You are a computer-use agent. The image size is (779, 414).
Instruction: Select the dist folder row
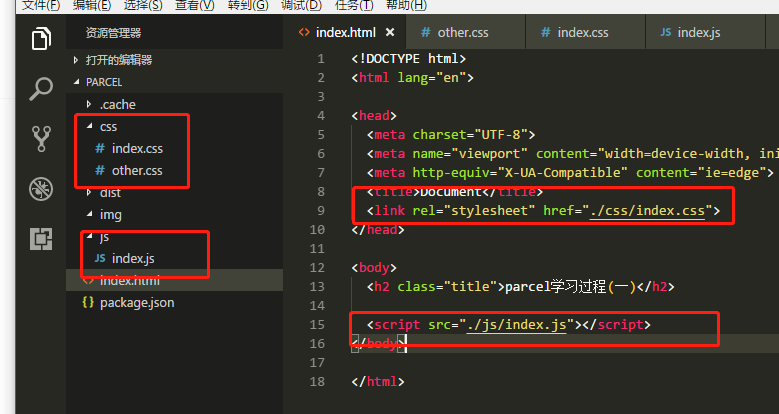[x=174, y=192]
